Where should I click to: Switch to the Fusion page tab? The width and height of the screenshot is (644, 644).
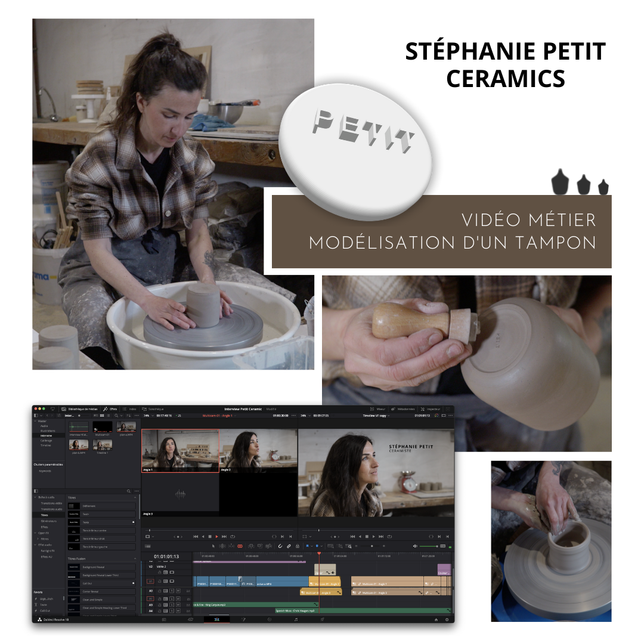(x=243, y=620)
